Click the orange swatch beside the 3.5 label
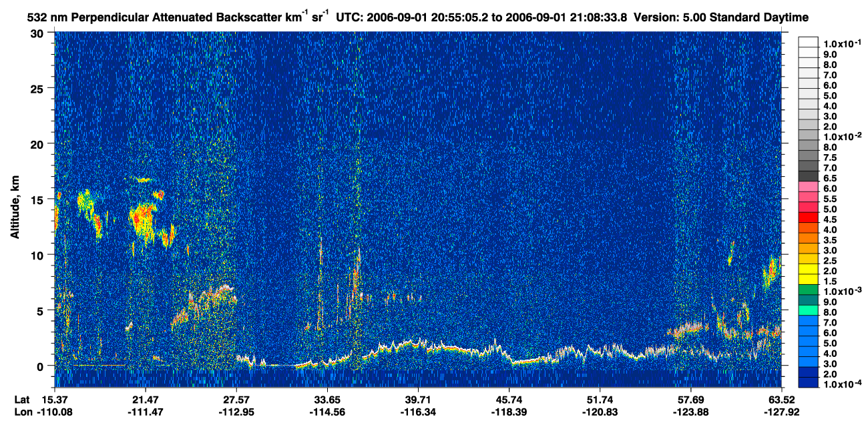Screen dimensions: 868x445 (809, 238)
